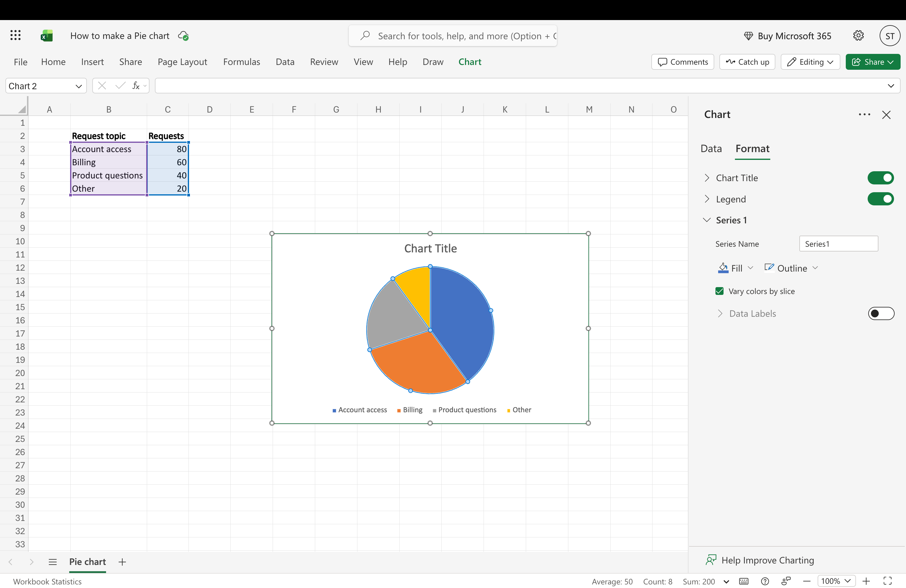Expand the Chart Title section
Image resolution: width=906 pixels, height=588 pixels.
707,178
